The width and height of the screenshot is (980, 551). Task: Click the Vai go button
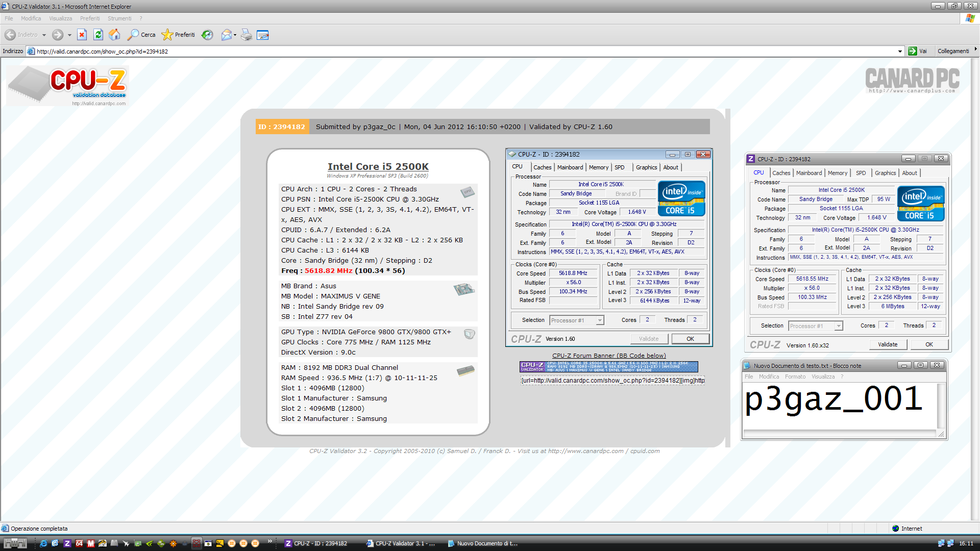tap(918, 51)
